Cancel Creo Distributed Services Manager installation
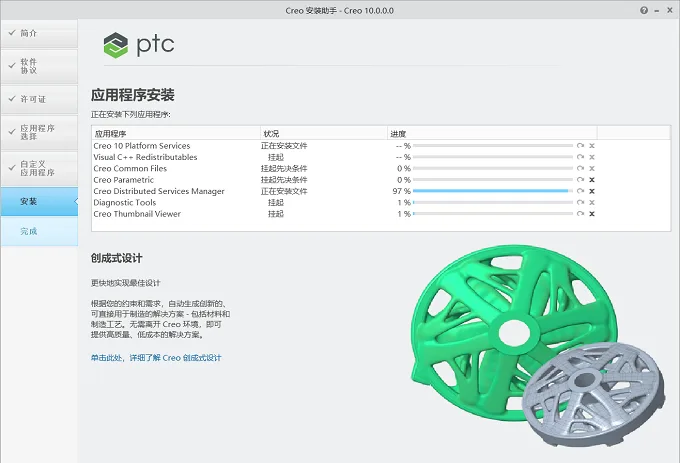This screenshot has height=463, width=680. (592, 191)
